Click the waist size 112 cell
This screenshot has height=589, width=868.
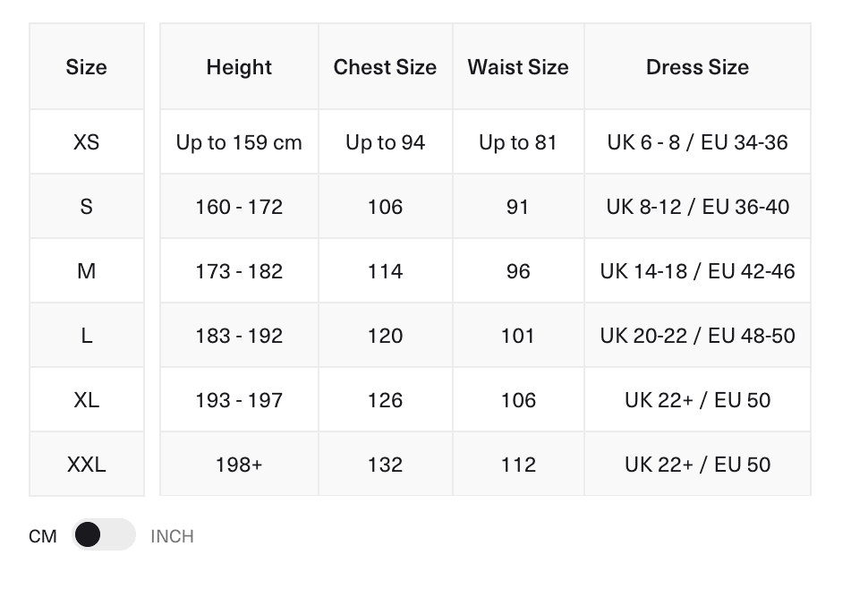[518, 465]
